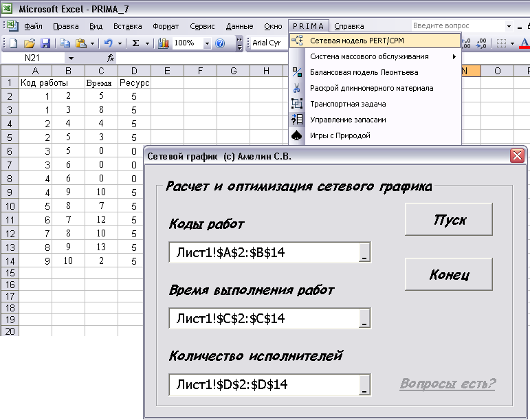Click the PRIMA menu

[308, 26]
